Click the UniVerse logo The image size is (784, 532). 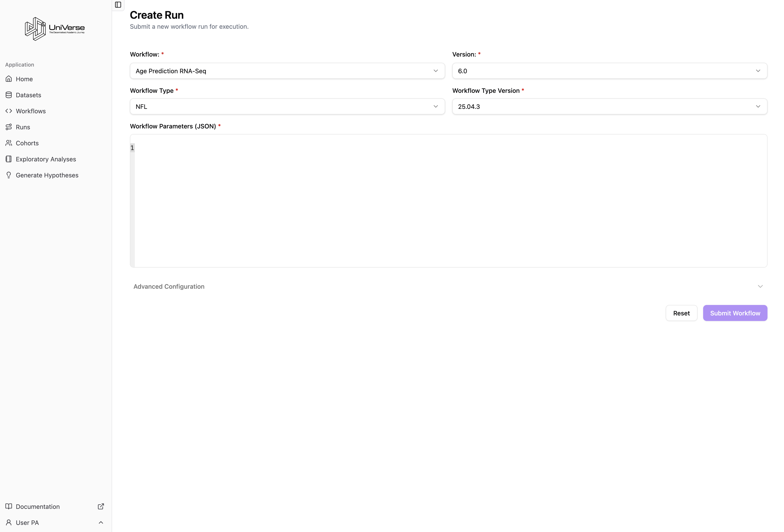[55, 29]
